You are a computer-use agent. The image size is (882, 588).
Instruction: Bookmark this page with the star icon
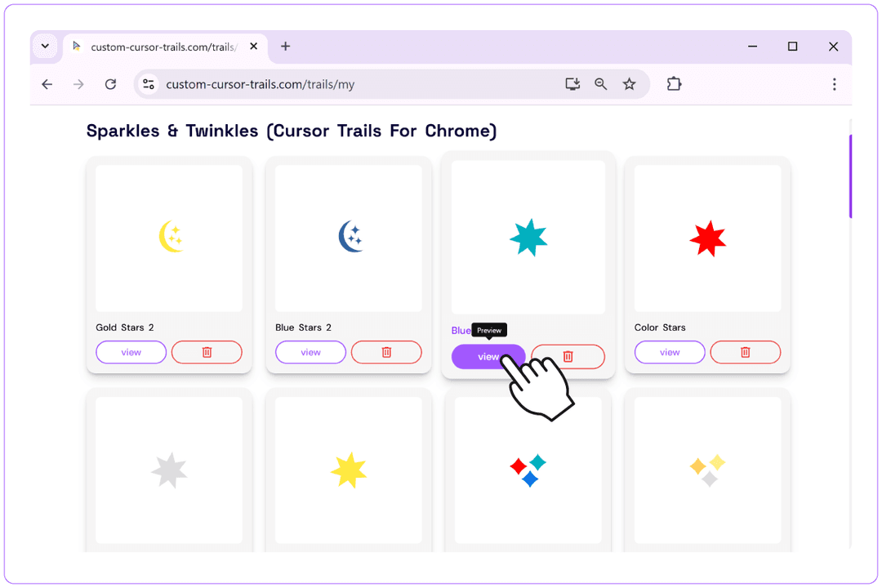pyautogui.click(x=629, y=83)
